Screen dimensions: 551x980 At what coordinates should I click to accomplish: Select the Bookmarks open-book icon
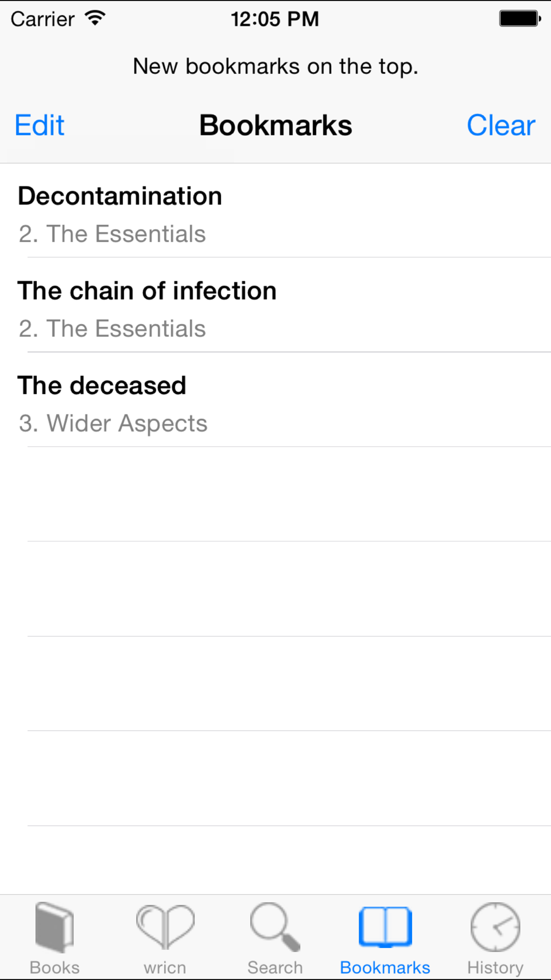pyautogui.click(x=385, y=927)
